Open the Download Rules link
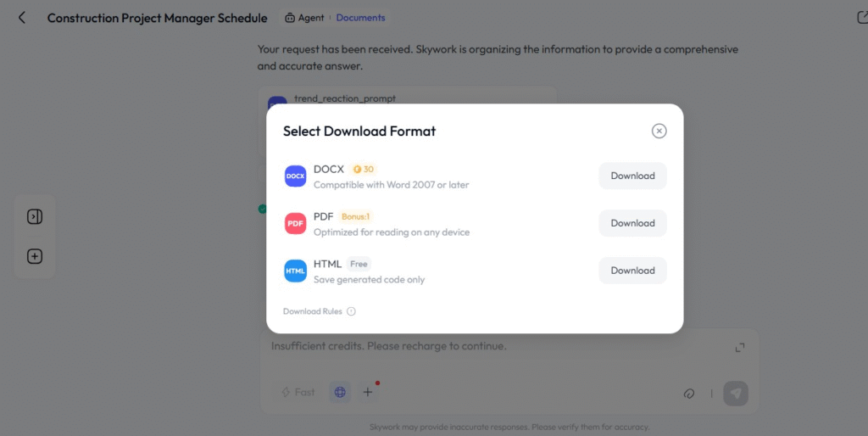 coord(313,311)
